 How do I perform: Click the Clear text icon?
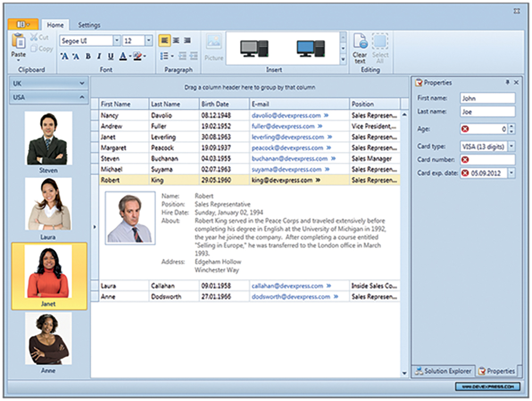360,42
